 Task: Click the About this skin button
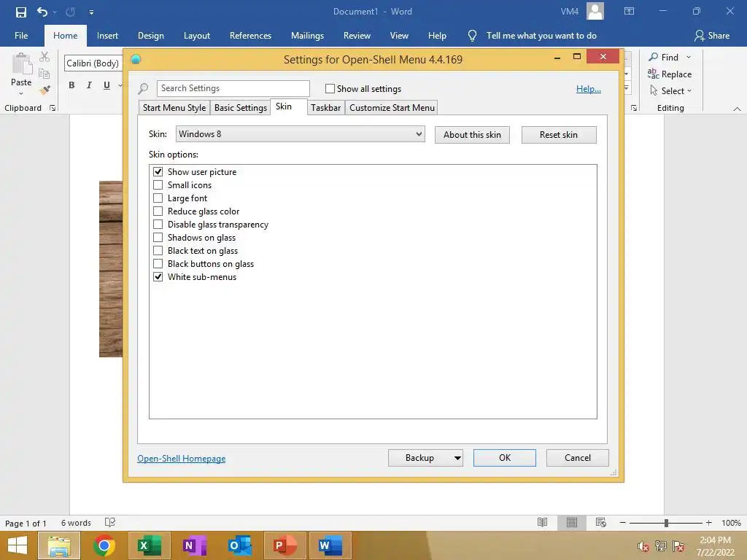472,135
